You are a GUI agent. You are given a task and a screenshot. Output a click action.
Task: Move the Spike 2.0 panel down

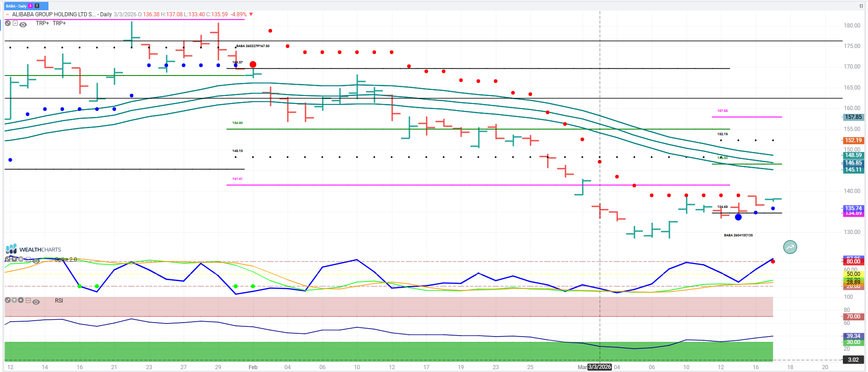tap(14, 259)
